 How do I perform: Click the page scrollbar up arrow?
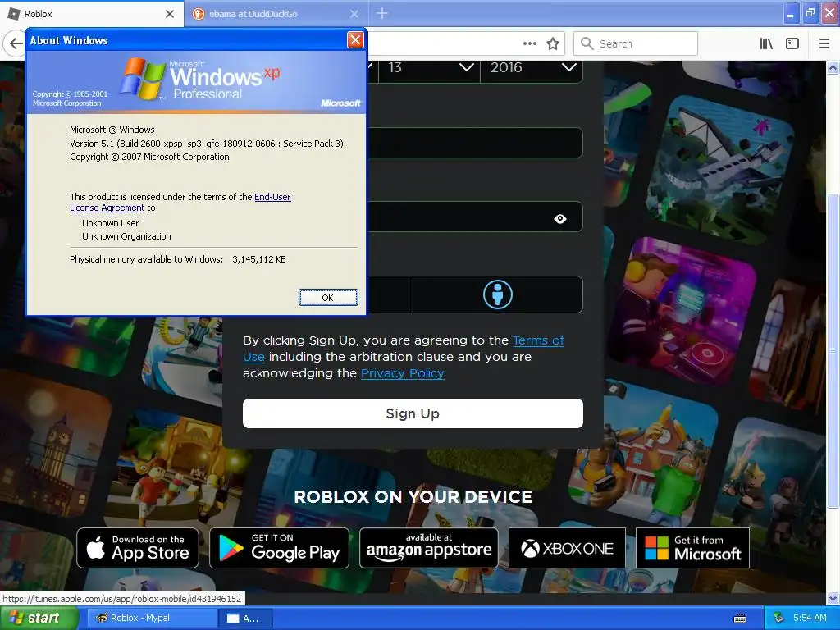(833, 67)
